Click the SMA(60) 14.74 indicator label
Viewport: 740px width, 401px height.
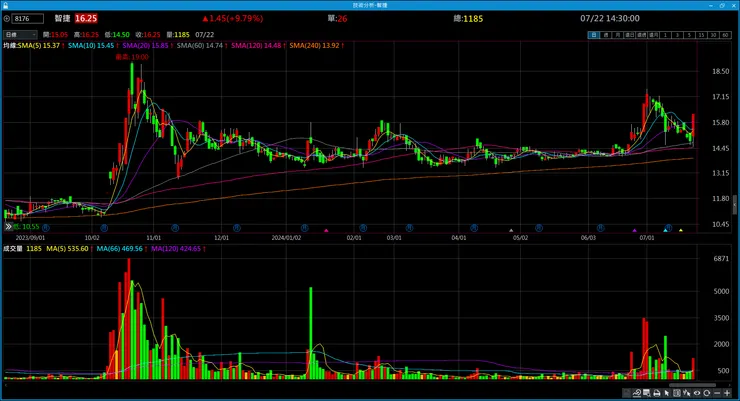(x=200, y=45)
